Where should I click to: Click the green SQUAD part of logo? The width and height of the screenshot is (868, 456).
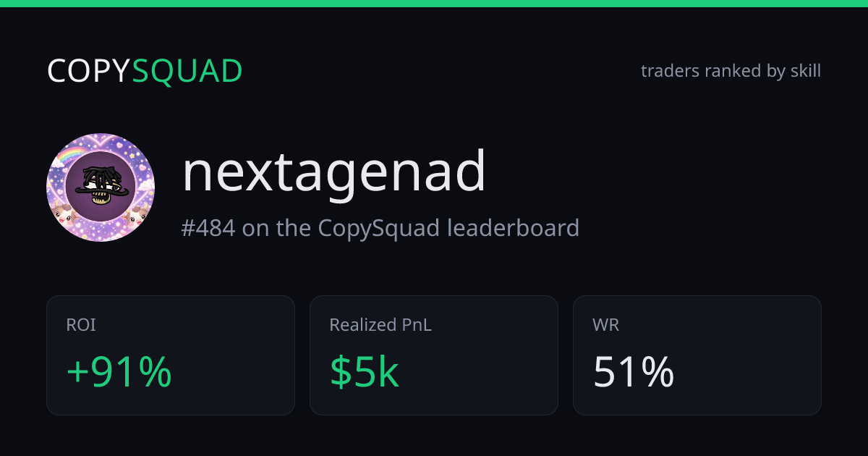click(187, 71)
